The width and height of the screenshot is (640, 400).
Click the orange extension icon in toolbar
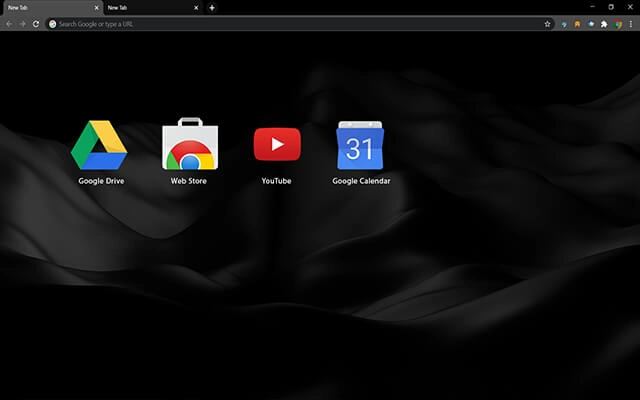577,24
